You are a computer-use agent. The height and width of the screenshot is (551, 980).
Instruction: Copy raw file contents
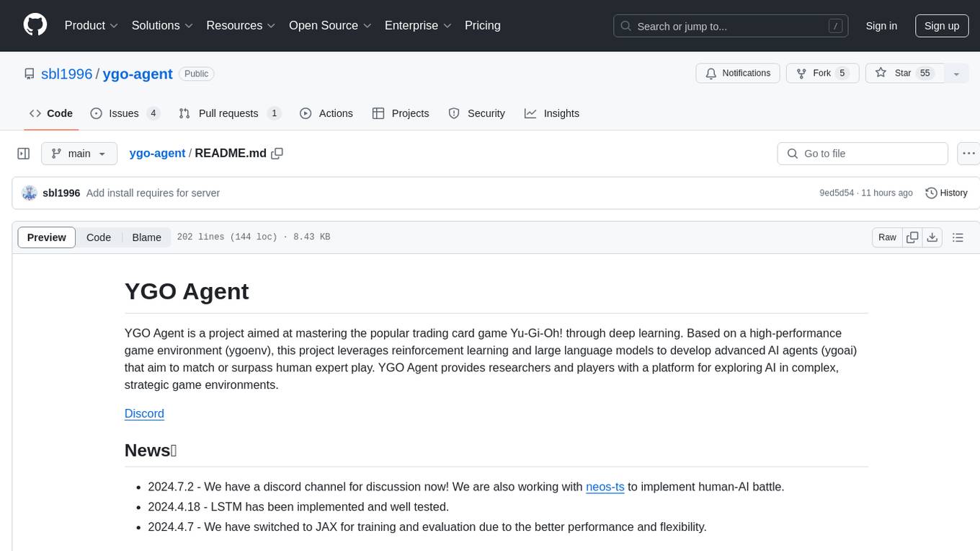(913, 237)
